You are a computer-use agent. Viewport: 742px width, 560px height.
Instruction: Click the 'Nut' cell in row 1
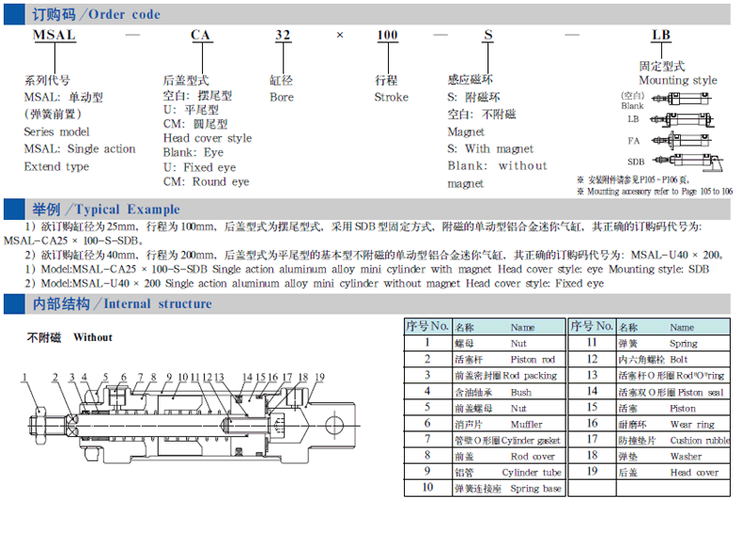(509, 343)
